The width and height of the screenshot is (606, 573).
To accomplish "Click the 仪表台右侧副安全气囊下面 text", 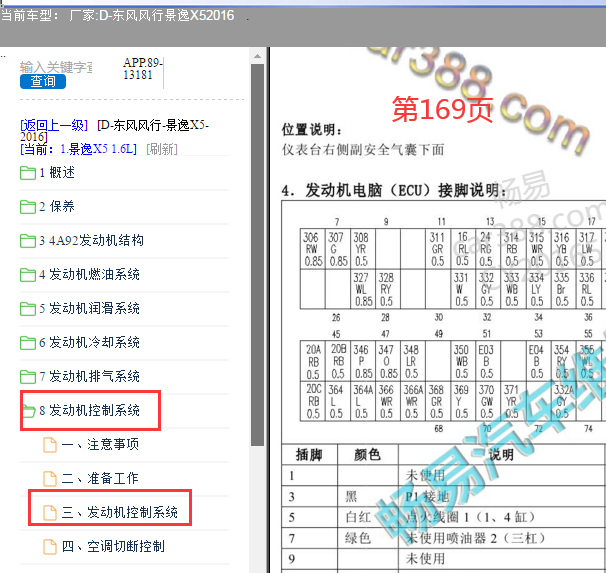I will coord(363,150).
